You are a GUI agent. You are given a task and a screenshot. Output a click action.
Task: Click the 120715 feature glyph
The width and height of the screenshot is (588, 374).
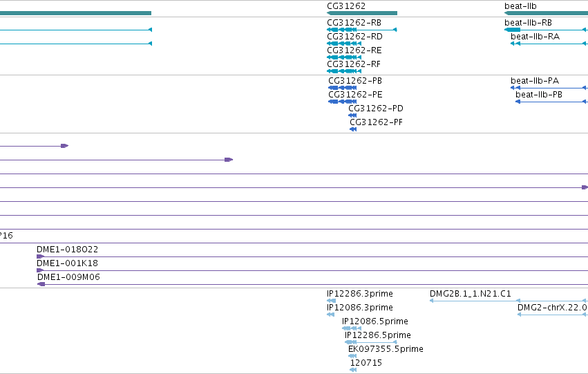tap(353, 371)
